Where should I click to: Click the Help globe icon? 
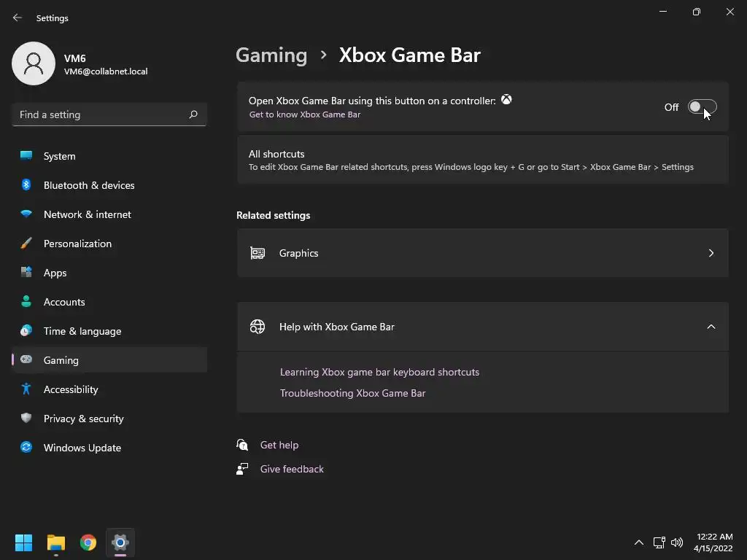pos(258,327)
